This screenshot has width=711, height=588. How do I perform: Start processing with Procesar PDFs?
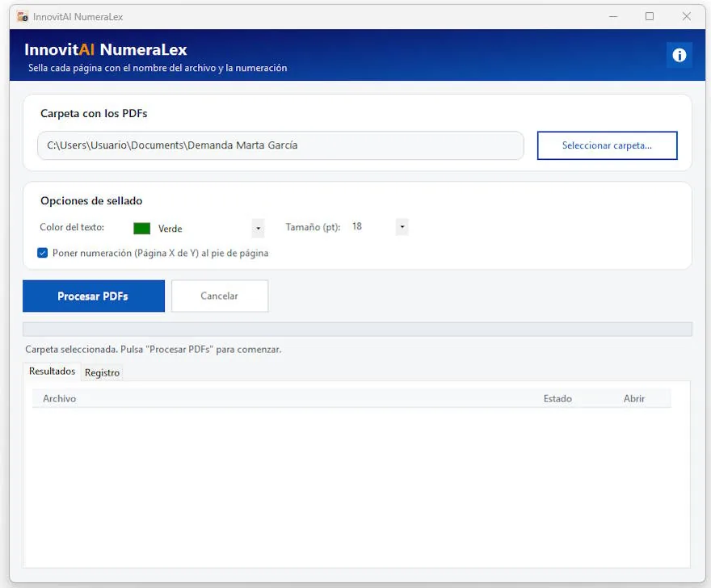click(94, 296)
